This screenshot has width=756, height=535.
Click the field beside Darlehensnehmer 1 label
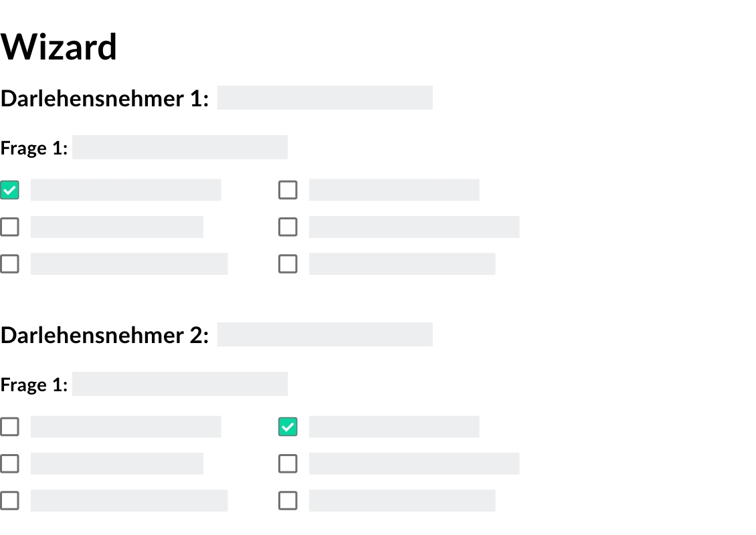tap(324, 98)
